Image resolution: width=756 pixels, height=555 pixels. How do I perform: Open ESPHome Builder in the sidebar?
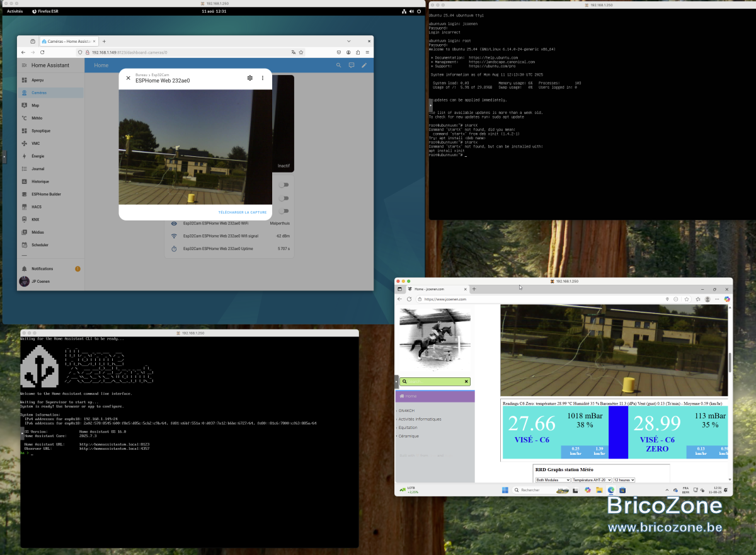[50, 194]
